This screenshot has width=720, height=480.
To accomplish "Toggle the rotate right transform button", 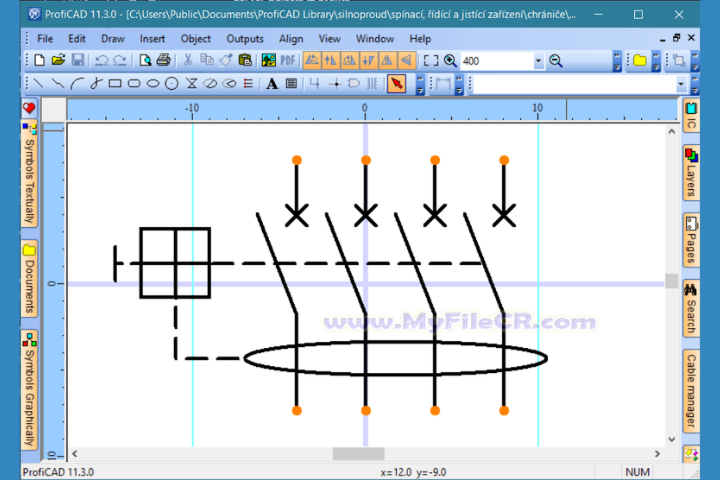I will click(x=349, y=60).
